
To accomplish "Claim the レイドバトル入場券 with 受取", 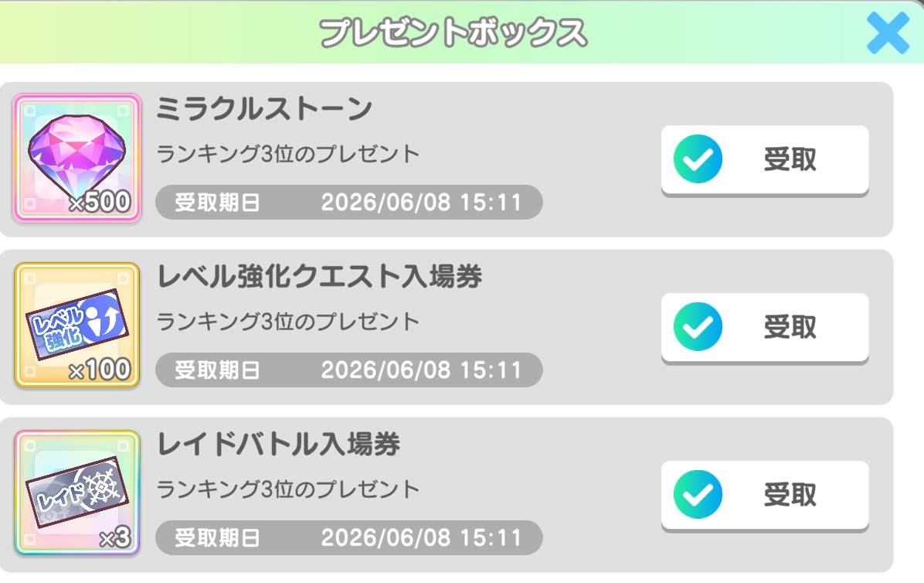I will click(x=765, y=495).
